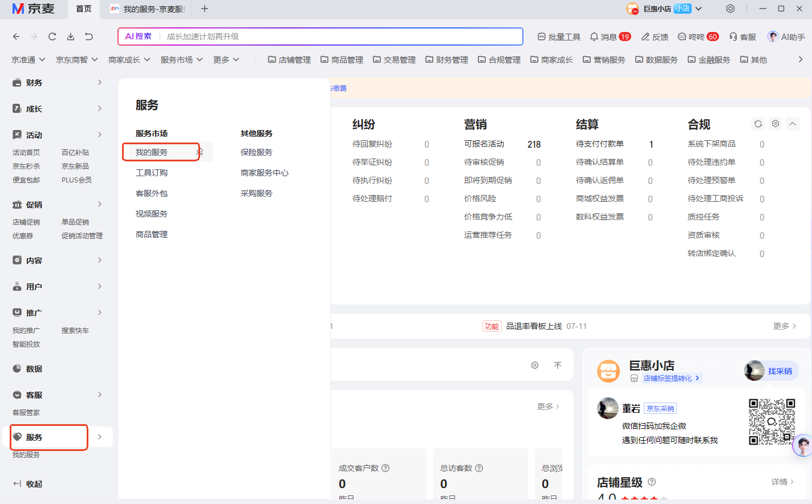
Task: Select 我的服务 in service flyout
Action: pos(152,152)
